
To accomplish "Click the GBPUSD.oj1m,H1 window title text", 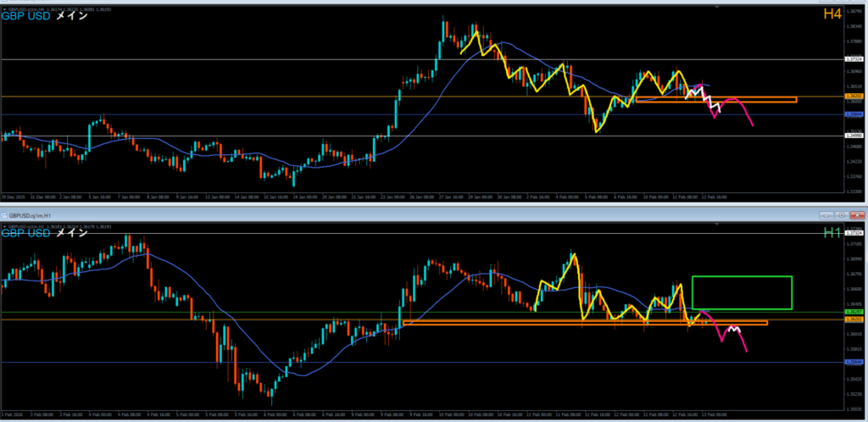I will [29, 214].
